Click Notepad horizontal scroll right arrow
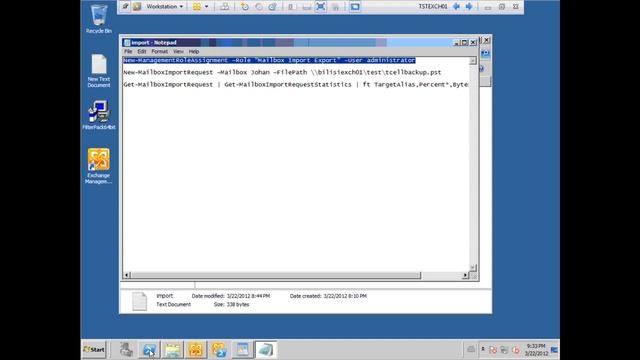The width and height of the screenshot is (640, 360). pos(465,276)
